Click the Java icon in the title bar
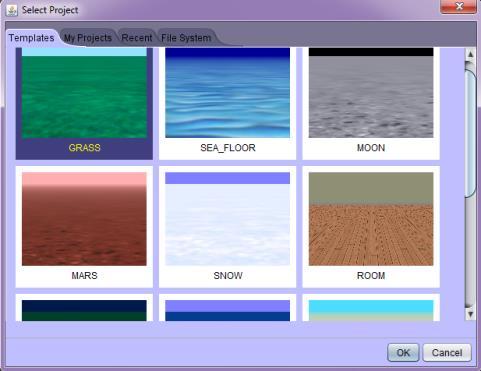This screenshot has width=481, height=371. pyautogui.click(x=12, y=10)
